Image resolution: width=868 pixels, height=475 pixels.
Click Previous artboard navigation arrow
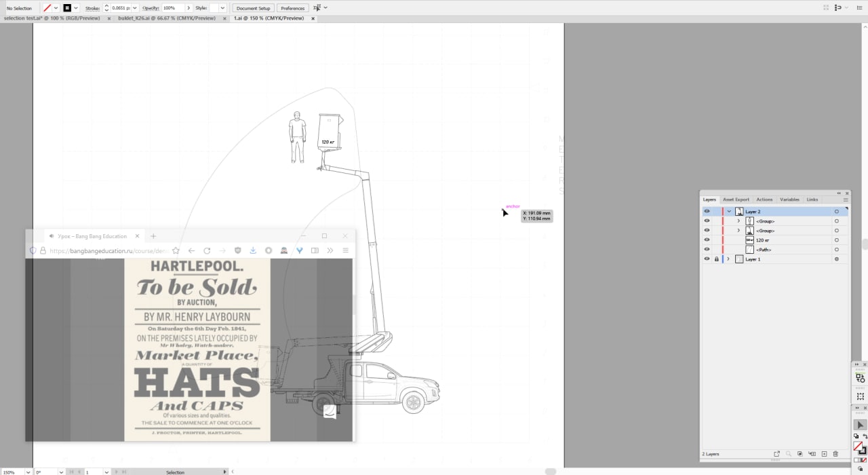click(x=79, y=472)
